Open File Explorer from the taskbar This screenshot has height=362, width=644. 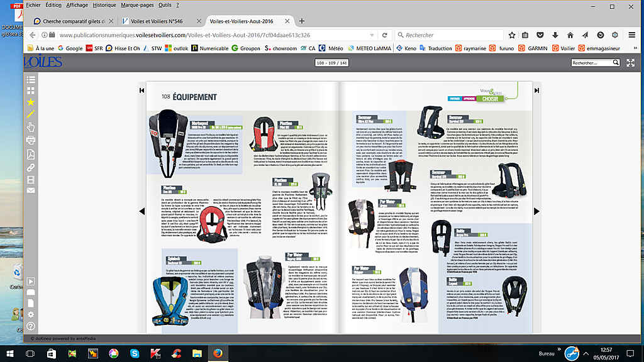(x=197, y=353)
